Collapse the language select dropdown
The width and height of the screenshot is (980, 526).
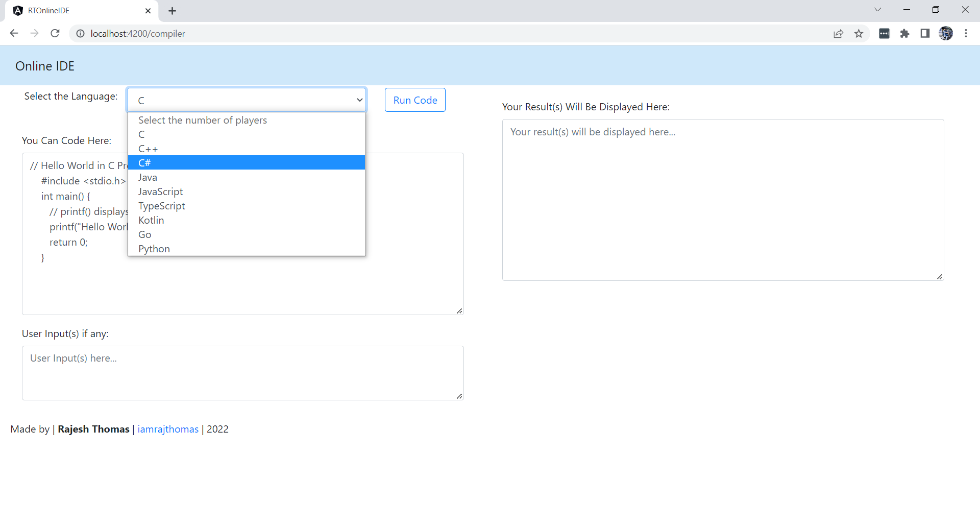(247, 100)
